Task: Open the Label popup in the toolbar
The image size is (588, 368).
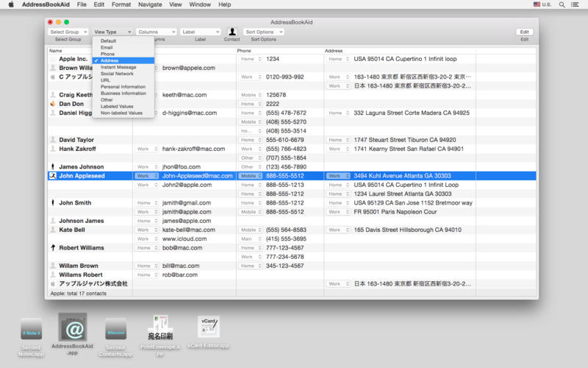Action: (x=201, y=32)
